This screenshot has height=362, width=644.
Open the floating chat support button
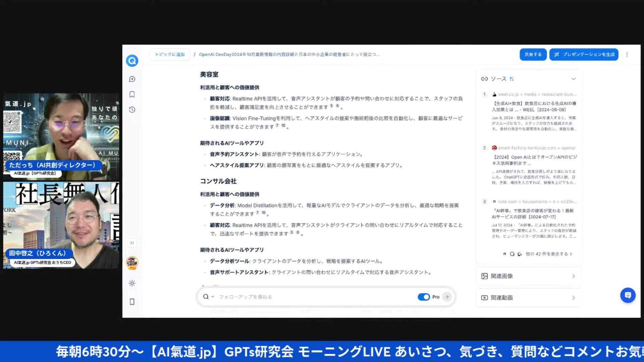click(628, 295)
